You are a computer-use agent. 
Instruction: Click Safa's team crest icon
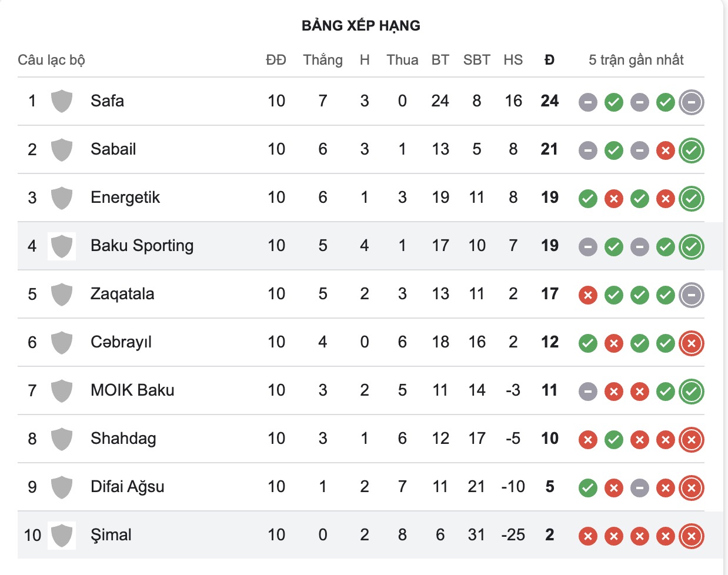click(62, 101)
